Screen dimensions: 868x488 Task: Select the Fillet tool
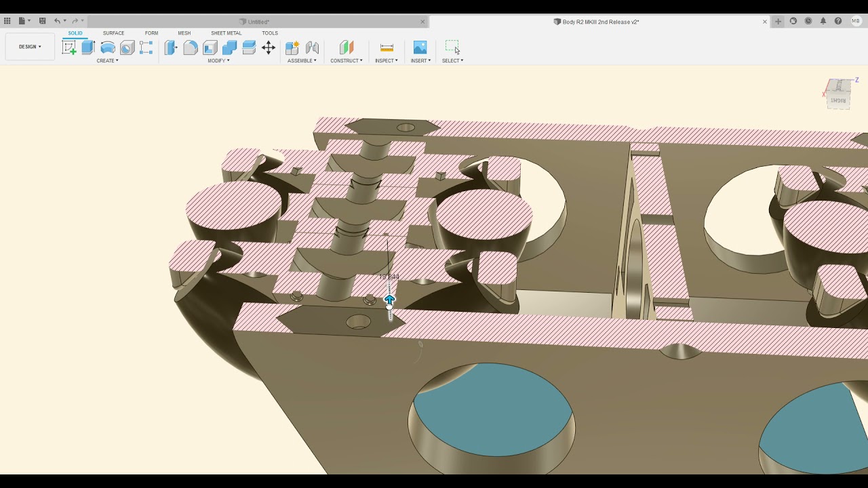pyautogui.click(x=191, y=47)
